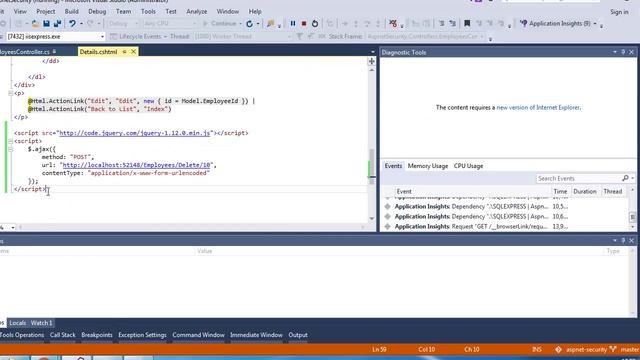Click the Search Events input field
Screen dimensions: 640x360
tap(578, 178)
